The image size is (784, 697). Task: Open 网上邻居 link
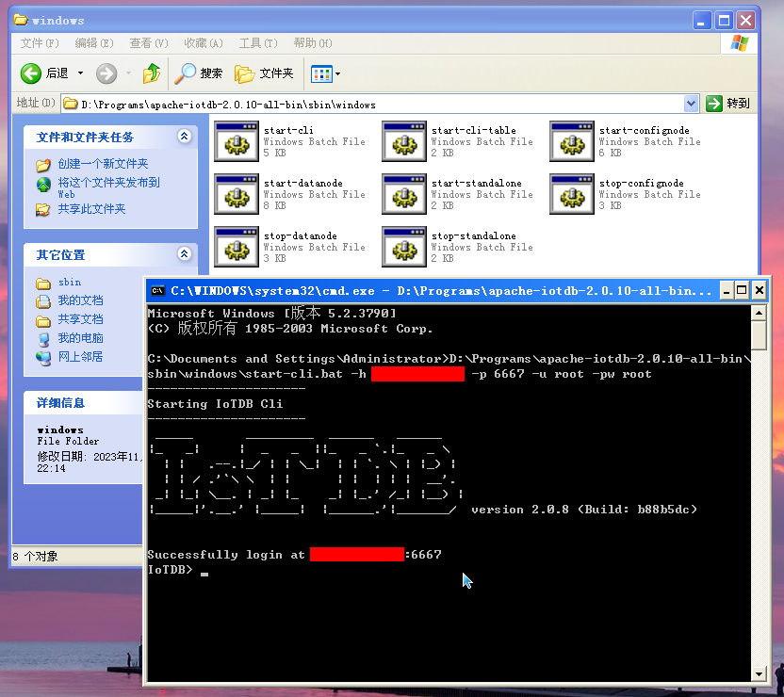click(80, 357)
